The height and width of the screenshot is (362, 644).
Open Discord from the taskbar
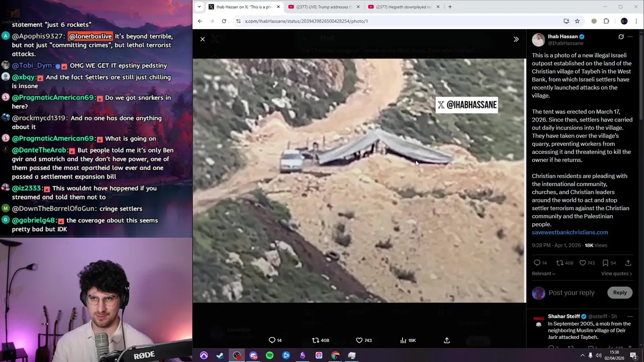coord(253,355)
